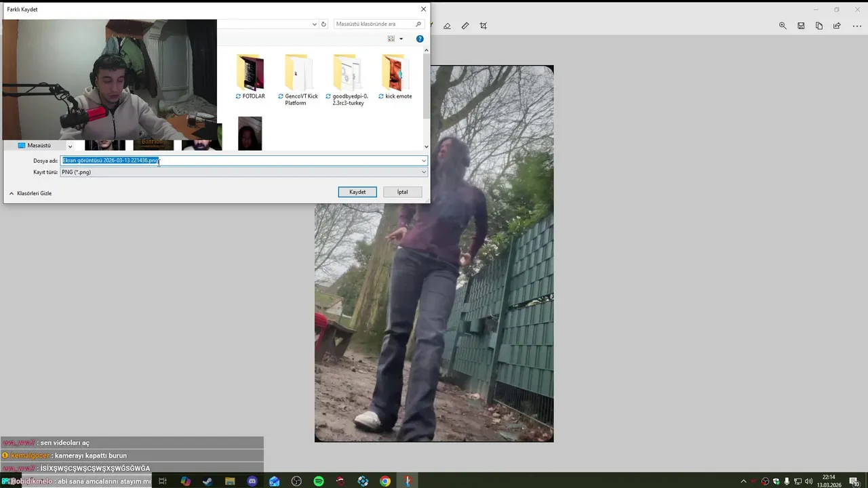Select the Eraser tool in Snip toolbar
Viewport: 868px width, 488px height.
click(x=447, y=26)
